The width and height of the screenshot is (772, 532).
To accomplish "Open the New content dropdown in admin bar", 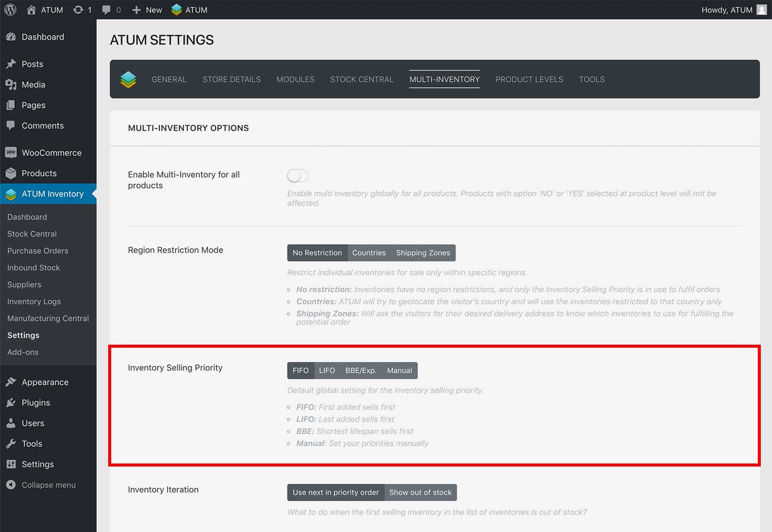I will click(x=147, y=10).
